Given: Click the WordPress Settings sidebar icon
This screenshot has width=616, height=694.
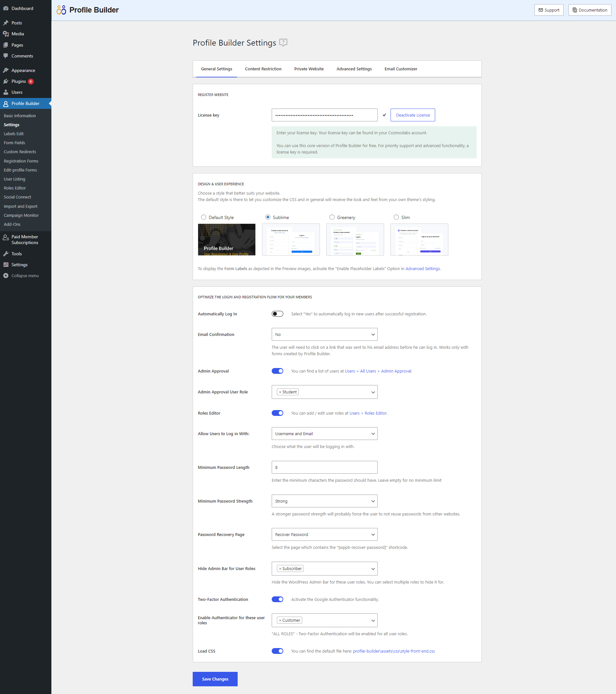Looking at the screenshot, I should [6, 265].
